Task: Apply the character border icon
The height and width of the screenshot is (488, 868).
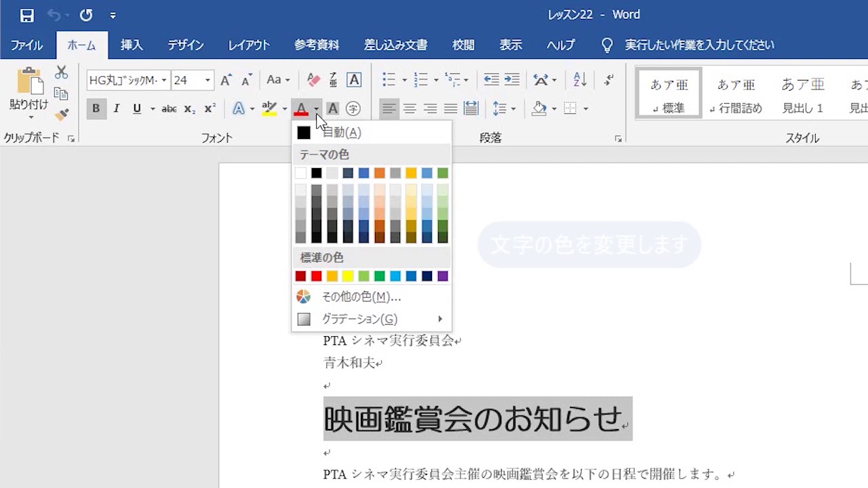Action: click(354, 80)
